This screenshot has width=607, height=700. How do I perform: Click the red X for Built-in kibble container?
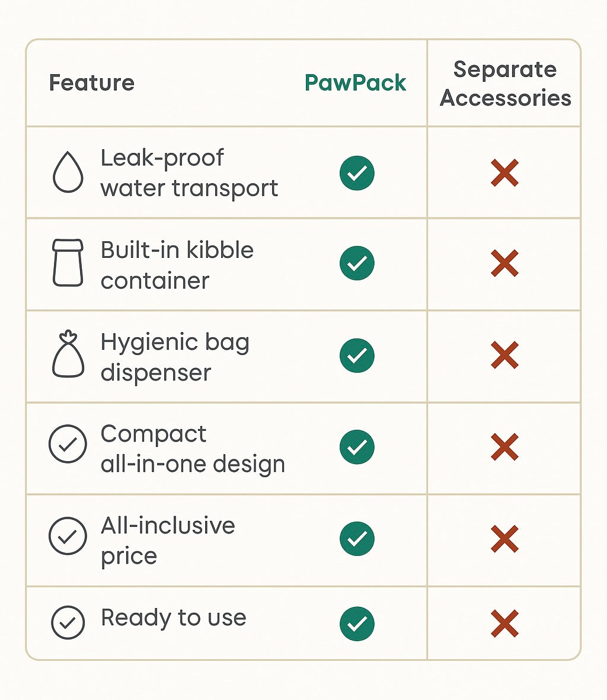pos(504,263)
